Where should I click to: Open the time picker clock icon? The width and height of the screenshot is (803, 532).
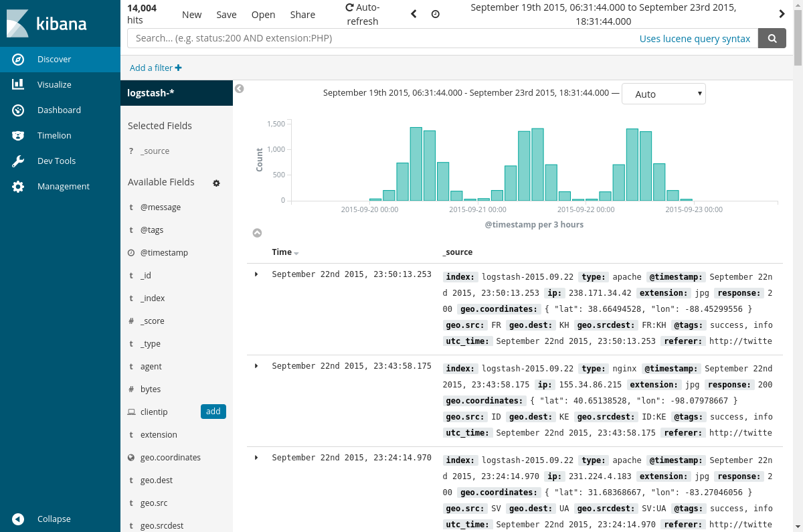[436, 14]
